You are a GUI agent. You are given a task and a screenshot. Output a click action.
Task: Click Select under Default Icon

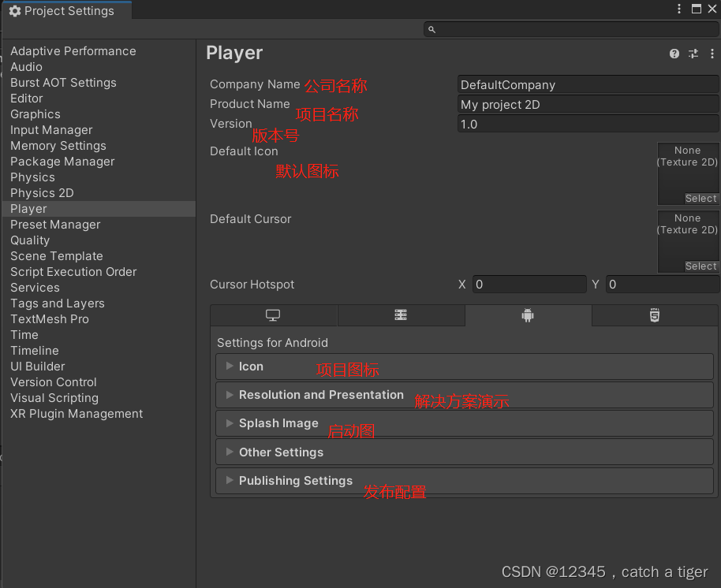[x=700, y=199]
